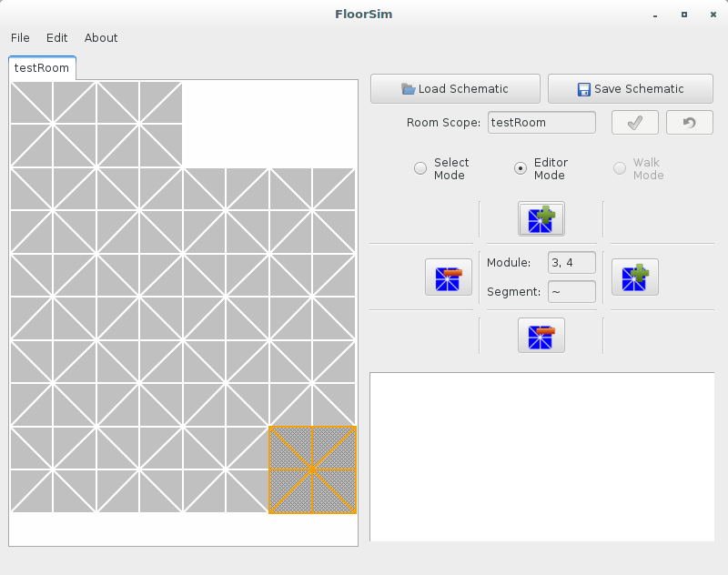Viewport: 728px width, 575px height.
Task: Revert room scope with the undo arrow button
Action: point(690,123)
